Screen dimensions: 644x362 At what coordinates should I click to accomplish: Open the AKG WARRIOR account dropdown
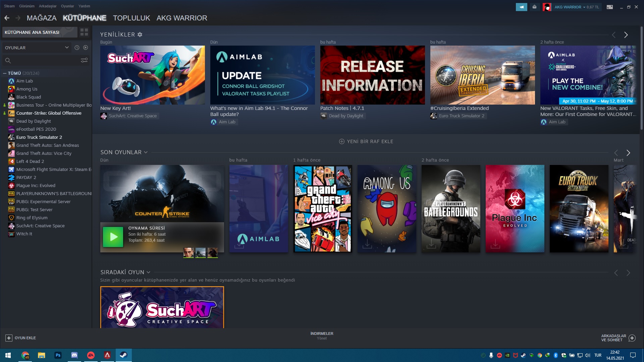[x=570, y=7]
